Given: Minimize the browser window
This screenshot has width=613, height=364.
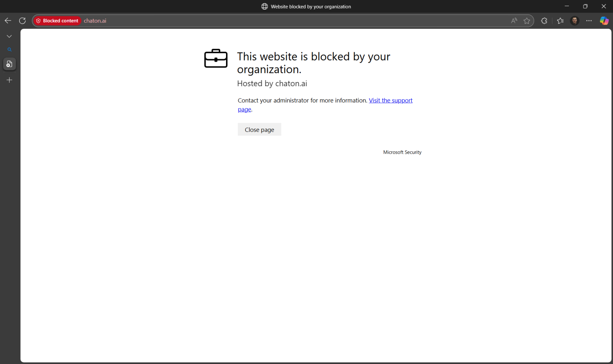Looking at the screenshot, I should pos(567,6).
